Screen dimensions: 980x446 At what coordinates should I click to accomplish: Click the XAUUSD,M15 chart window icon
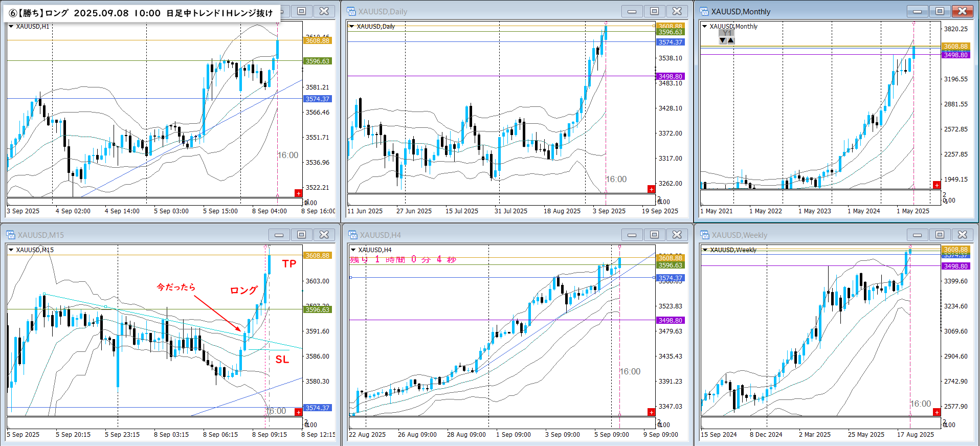tap(11, 235)
